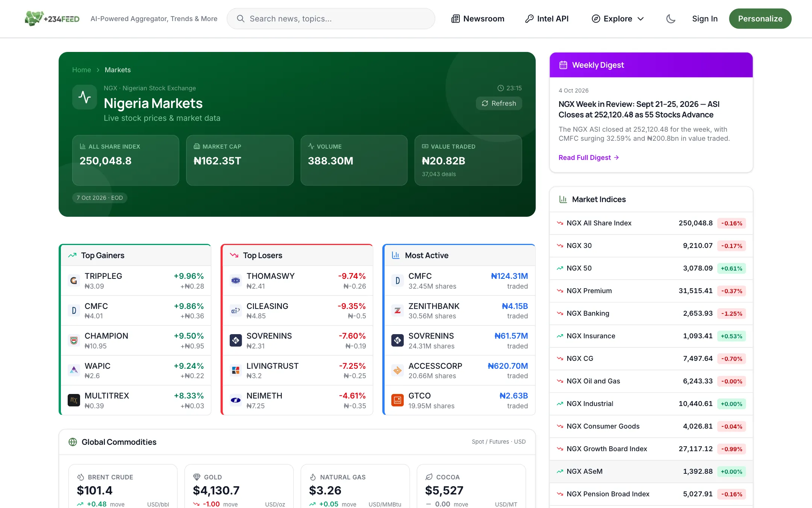This screenshot has height=508, width=812.
Task: Click the Refresh button
Action: [x=499, y=103]
